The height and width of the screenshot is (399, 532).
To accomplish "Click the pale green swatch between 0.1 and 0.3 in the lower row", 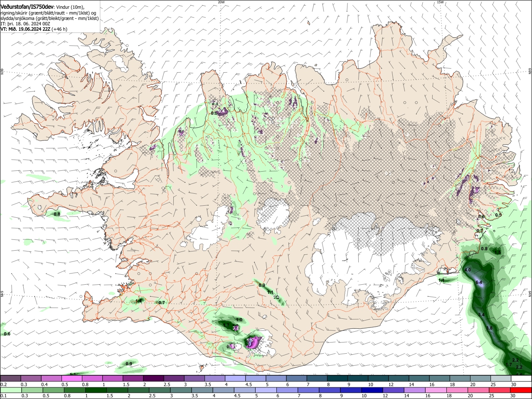I will tap(10, 390).
